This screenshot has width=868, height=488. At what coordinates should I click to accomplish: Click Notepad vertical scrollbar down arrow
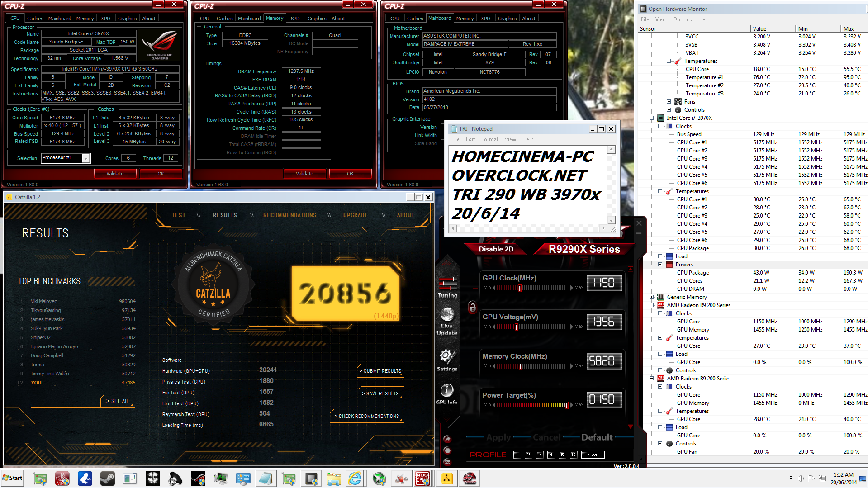click(612, 220)
